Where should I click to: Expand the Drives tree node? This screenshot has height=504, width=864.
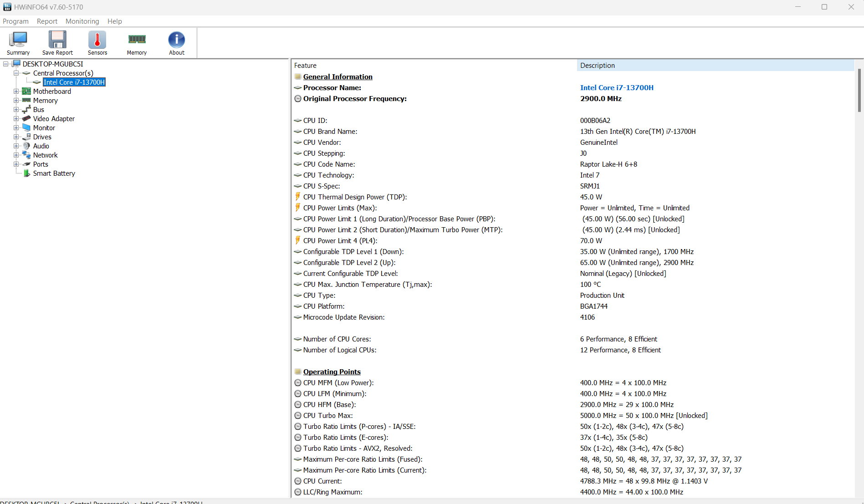(16, 137)
